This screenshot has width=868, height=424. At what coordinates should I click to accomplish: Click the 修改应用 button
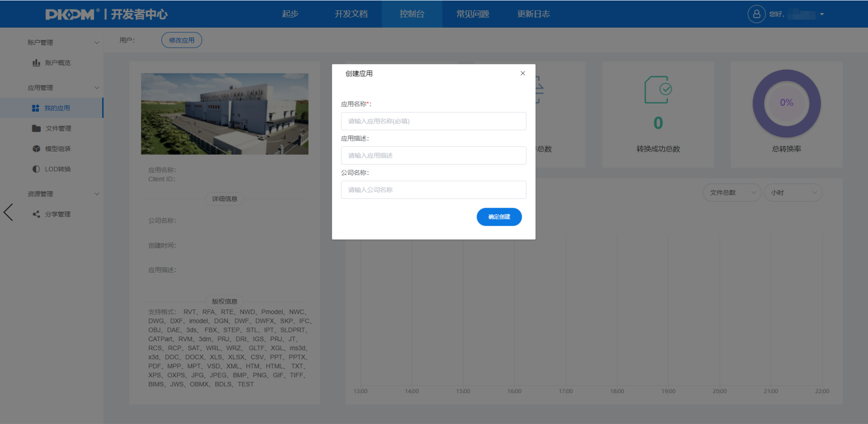coord(182,40)
